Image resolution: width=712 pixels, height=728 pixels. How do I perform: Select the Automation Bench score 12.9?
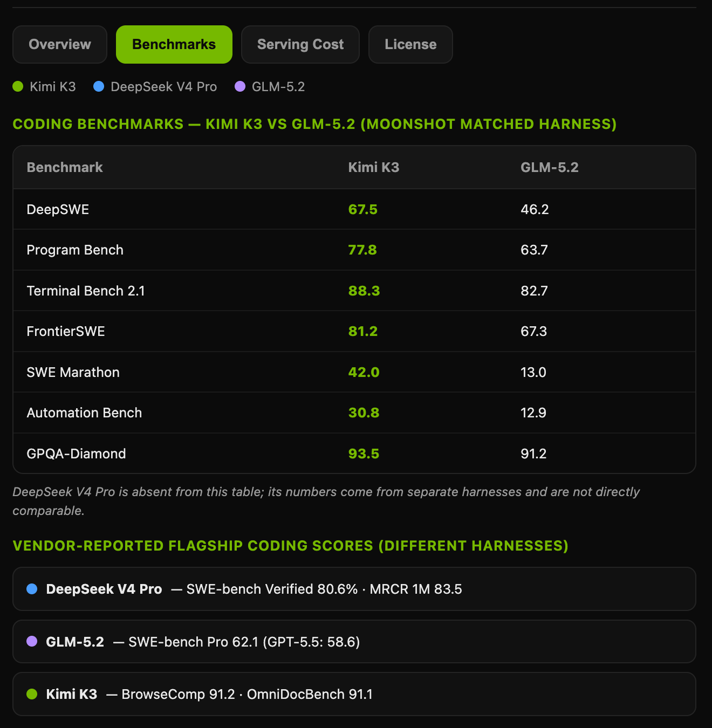tap(533, 413)
